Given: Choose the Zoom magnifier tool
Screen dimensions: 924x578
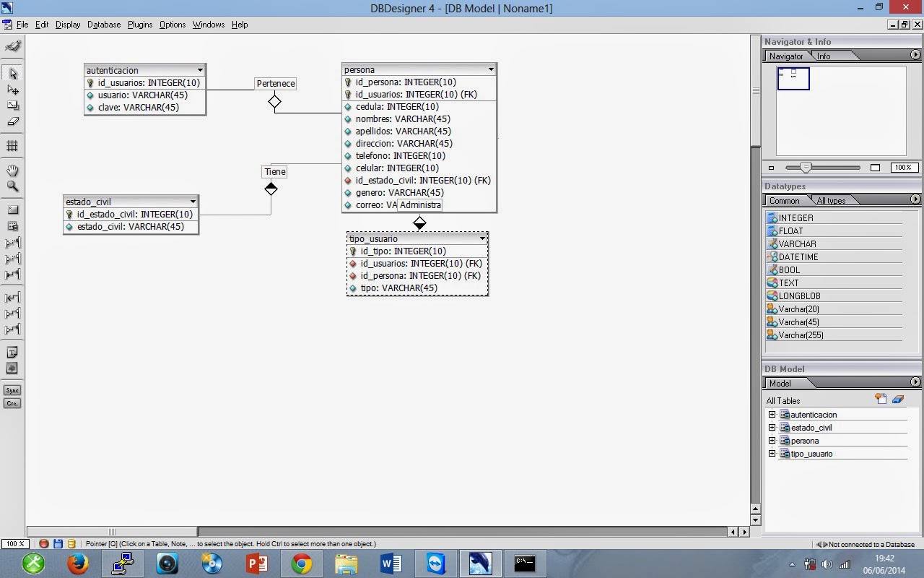Looking at the screenshot, I should click(x=12, y=184).
